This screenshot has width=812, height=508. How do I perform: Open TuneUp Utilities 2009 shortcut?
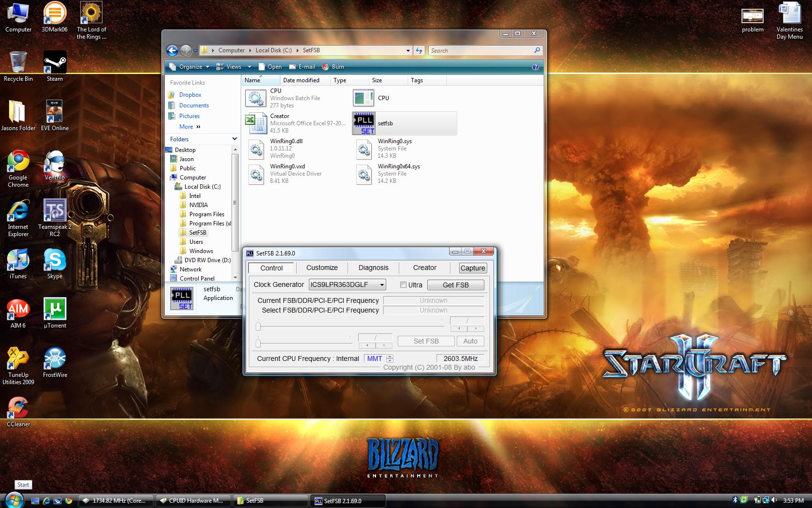point(18,366)
